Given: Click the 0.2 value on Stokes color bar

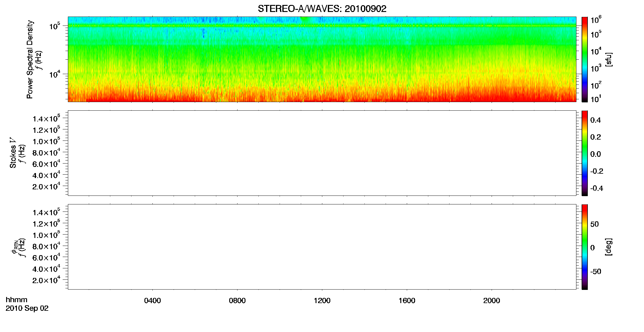Looking at the screenshot, I should [x=595, y=137].
